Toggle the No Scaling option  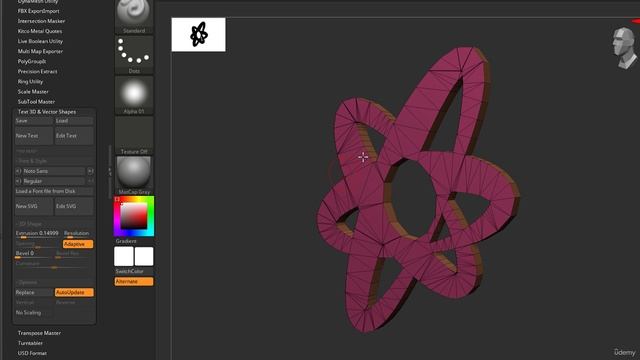34,313
